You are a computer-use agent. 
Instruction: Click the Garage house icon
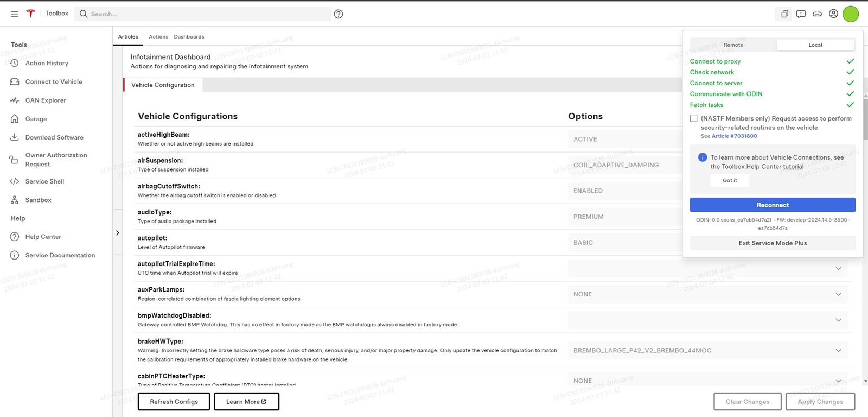coord(15,119)
